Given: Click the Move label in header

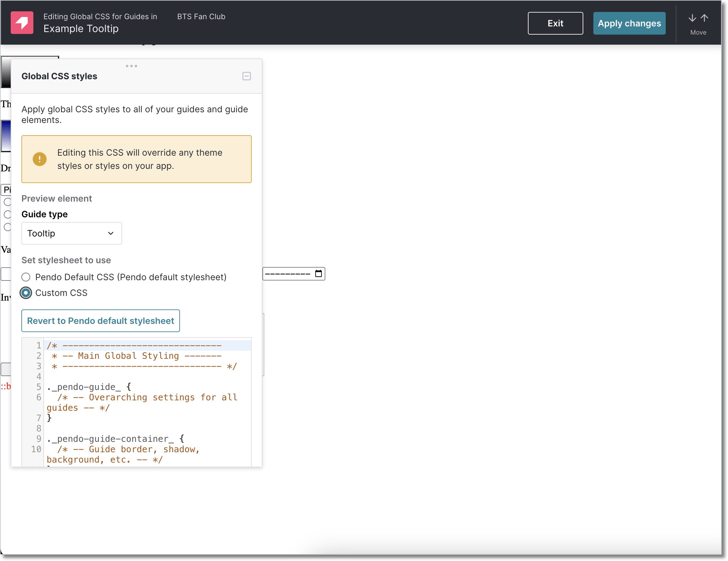Looking at the screenshot, I should point(698,32).
